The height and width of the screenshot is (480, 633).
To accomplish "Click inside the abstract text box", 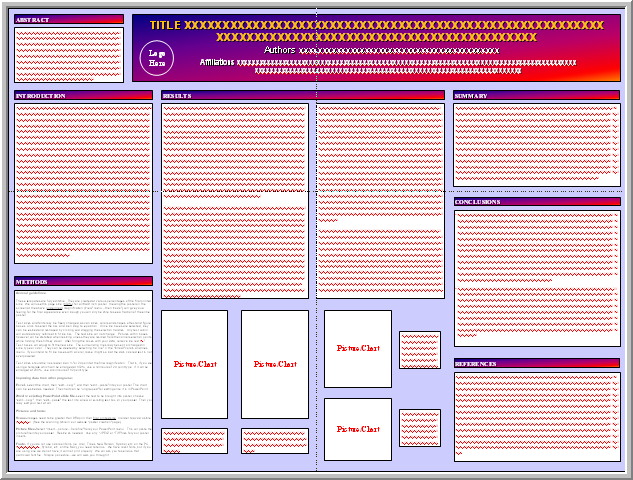I will pyautogui.click(x=69, y=54).
